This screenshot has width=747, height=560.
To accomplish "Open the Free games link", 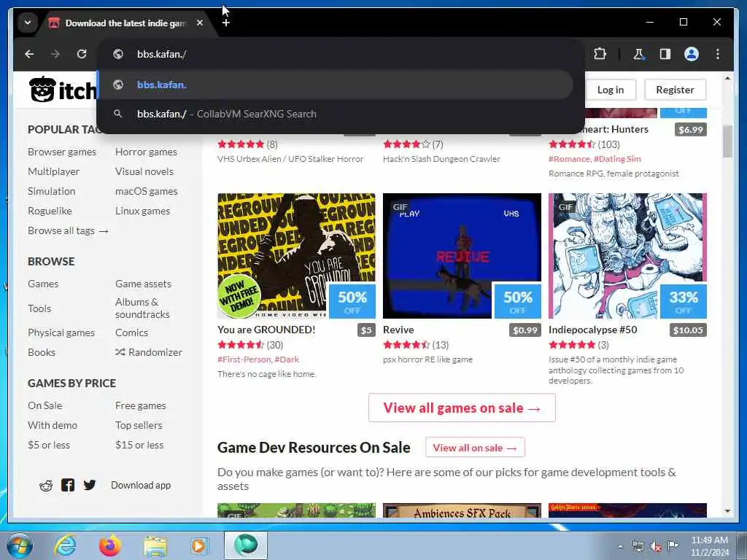I will tap(141, 405).
